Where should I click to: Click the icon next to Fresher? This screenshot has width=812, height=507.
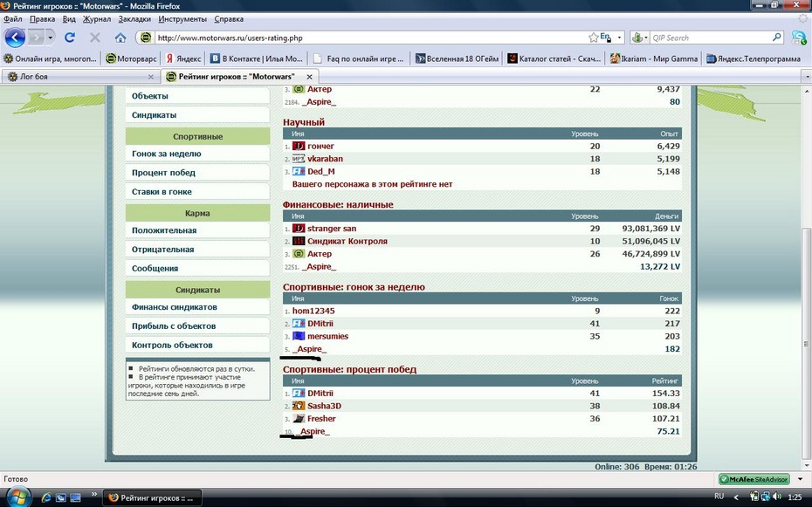(x=299, y=419)
